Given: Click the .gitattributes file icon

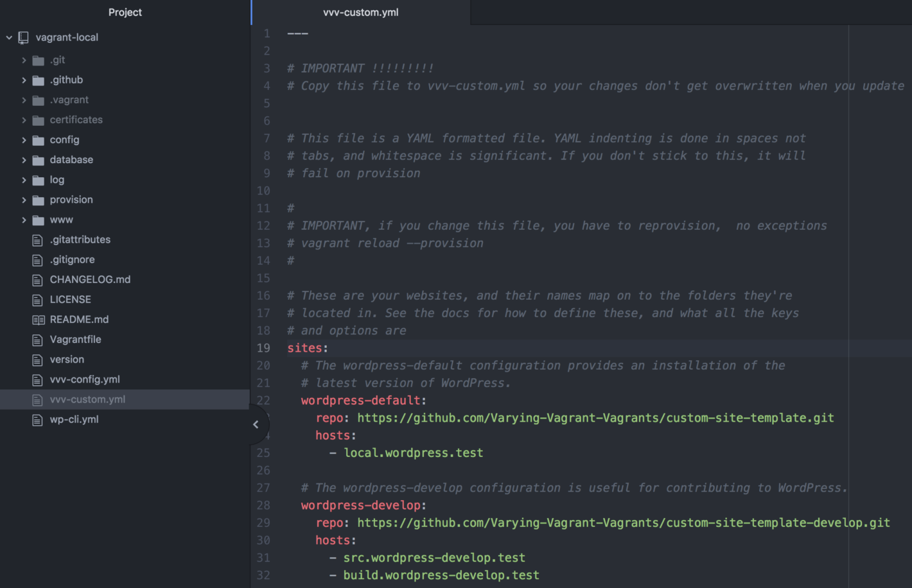Looking at the screenshot, I should 37,239.
